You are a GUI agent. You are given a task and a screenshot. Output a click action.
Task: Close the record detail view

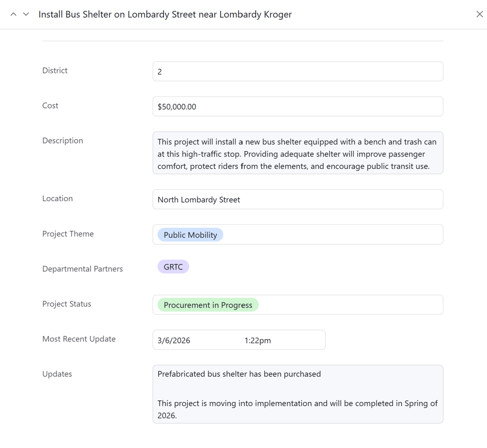pos(479,14)
